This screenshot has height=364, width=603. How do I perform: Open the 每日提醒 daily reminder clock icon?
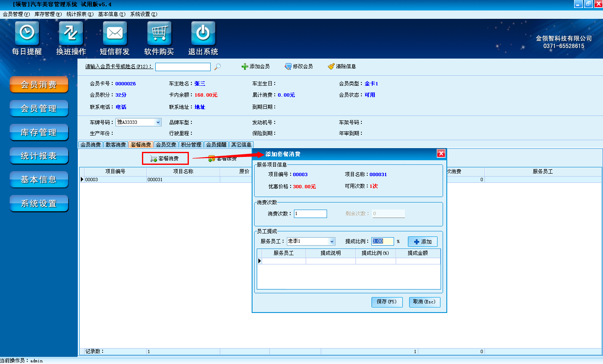[x=27, y=33]
